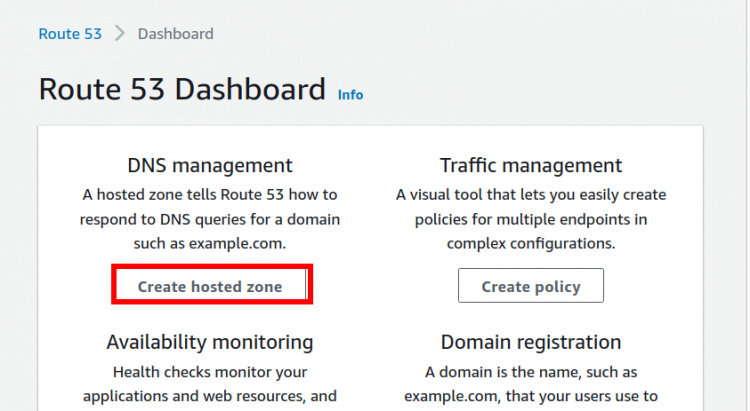This screenshot has width=750, height=411.
Task: Click the 'Health checks monitor your' text line
Action: 210,372
